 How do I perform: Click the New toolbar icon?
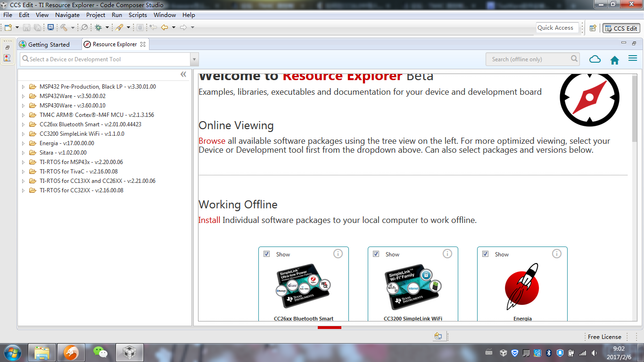click(8, 28)
